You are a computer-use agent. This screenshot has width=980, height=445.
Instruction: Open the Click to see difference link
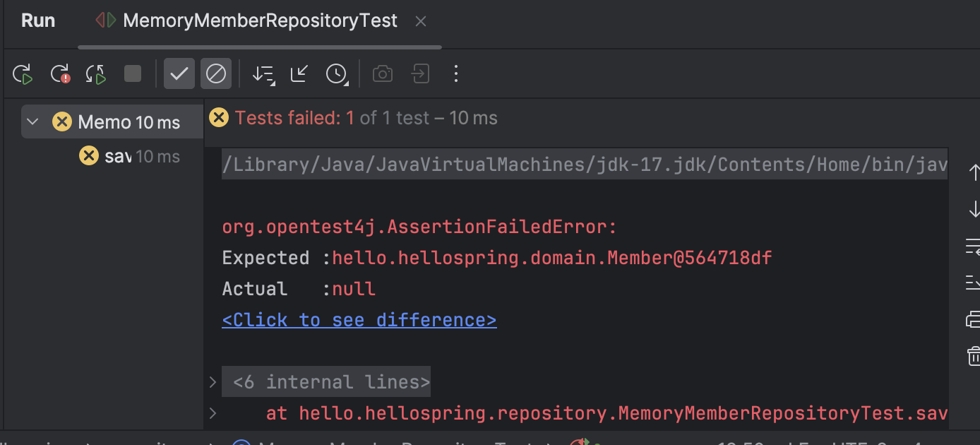coord(359,320)
